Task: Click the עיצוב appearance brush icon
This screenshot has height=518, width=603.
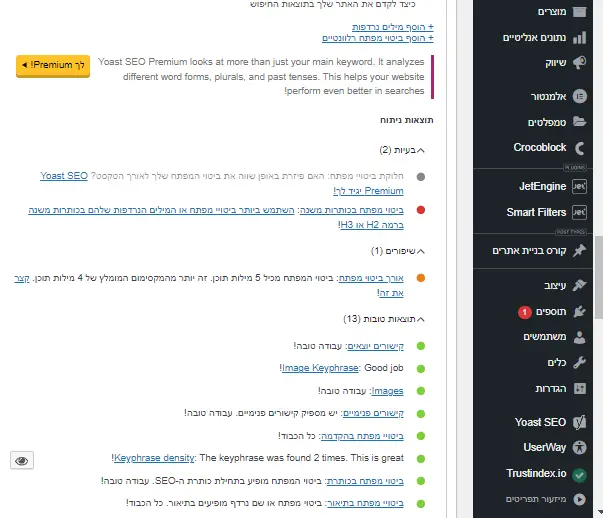Action: click(580, 285)
